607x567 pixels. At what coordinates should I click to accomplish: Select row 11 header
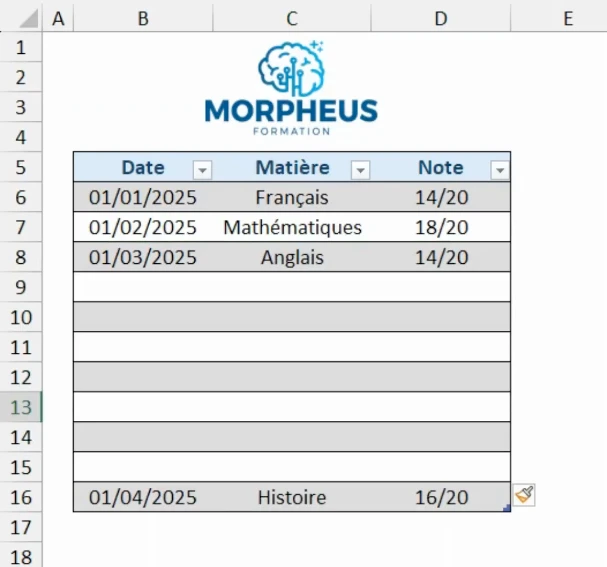tap(21, 347)
